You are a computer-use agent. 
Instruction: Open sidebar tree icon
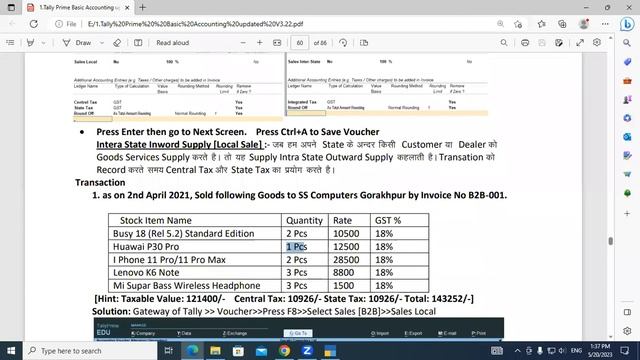coord(627,193)
